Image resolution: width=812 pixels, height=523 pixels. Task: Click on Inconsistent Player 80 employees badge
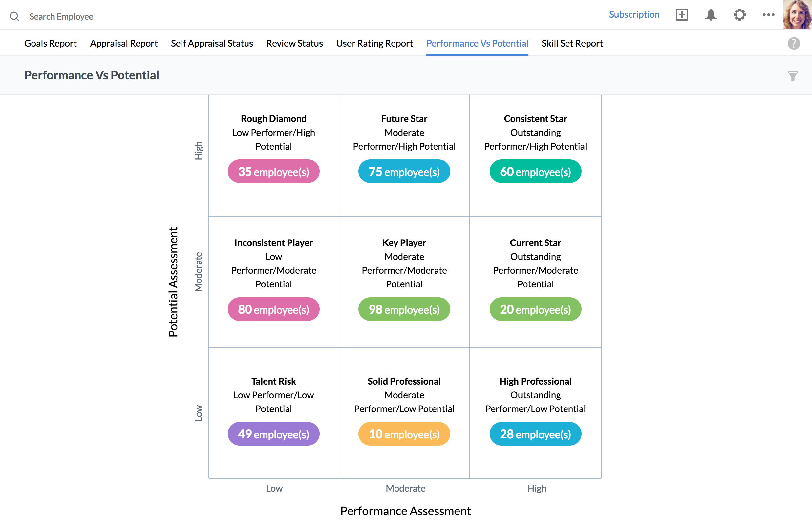click(x=273, y=309)
